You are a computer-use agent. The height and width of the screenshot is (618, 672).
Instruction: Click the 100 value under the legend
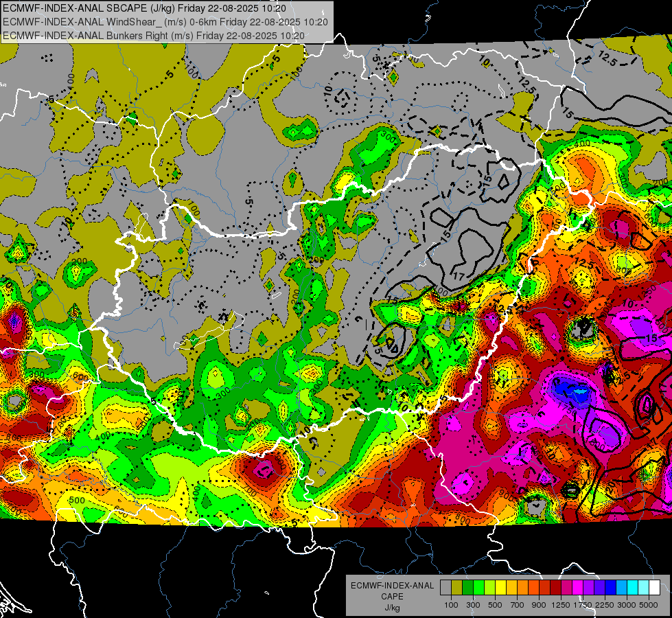451,605
